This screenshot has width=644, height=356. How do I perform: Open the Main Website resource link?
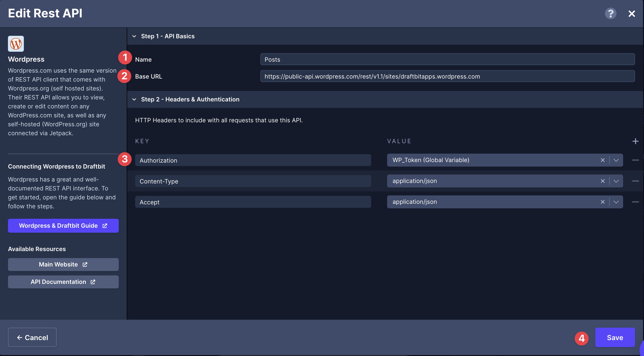pos(63,265)
